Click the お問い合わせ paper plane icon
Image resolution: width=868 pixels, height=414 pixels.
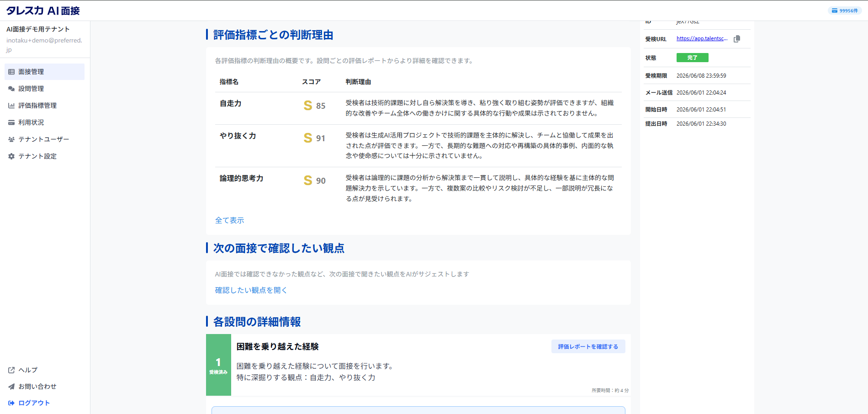click(x=11, y=387)
